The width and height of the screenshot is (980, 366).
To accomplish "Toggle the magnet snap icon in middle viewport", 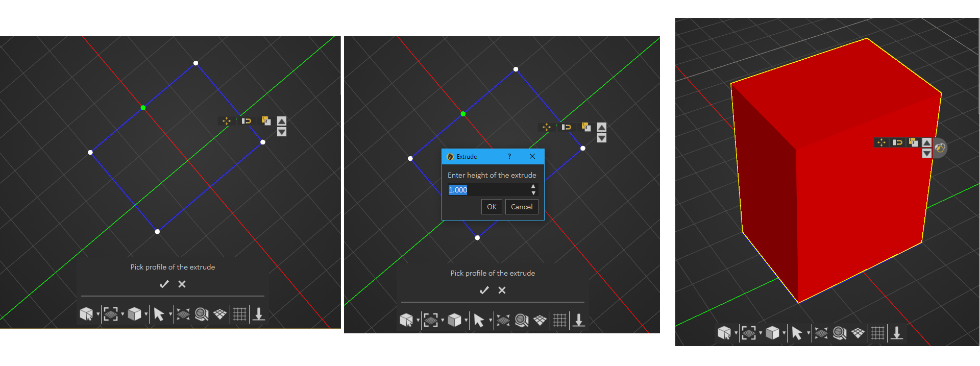I will [x=567, y=127].
